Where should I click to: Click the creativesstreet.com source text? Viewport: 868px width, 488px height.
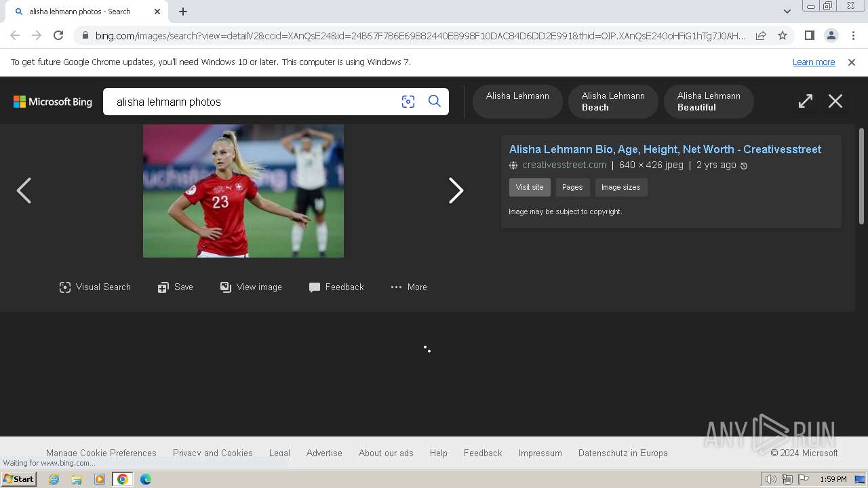[x=564, y=165]
